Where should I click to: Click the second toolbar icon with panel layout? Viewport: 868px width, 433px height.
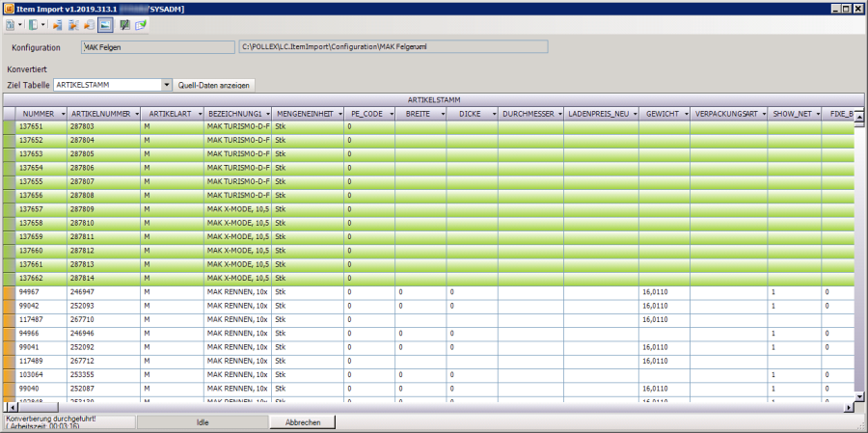pyautogui.click(x=33, y=23)
